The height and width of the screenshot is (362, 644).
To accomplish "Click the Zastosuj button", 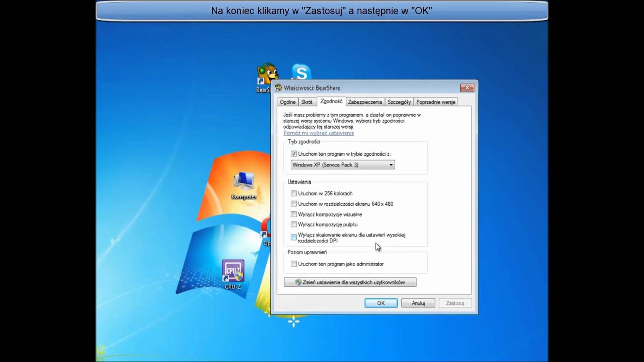I will point(455,303).
